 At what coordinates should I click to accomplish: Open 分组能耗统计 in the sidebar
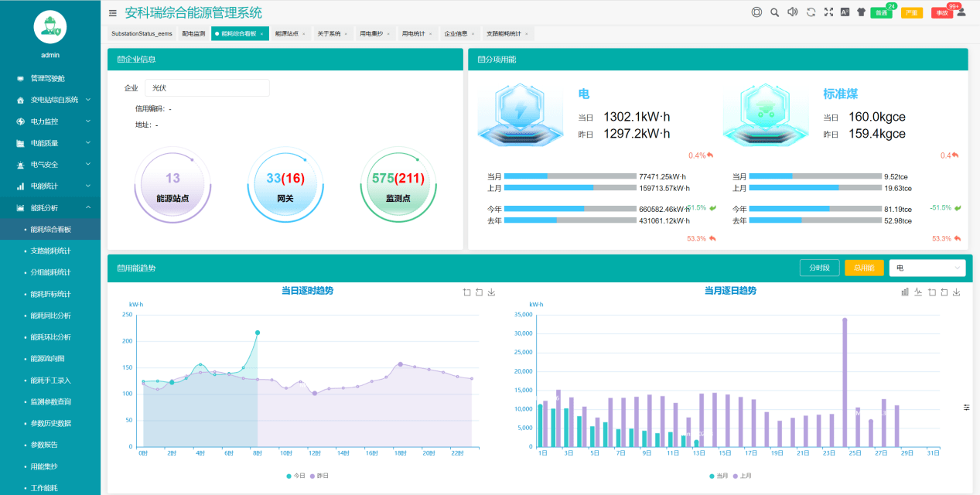coord(50,272)
